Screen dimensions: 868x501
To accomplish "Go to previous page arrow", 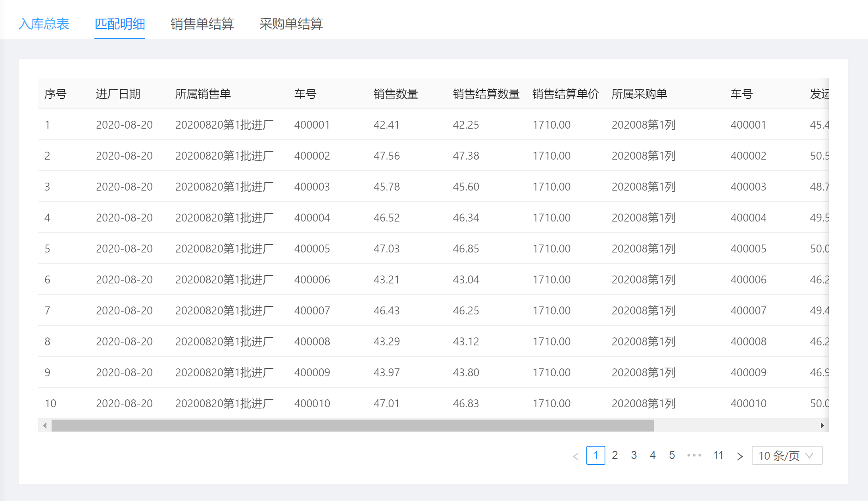I will point(576,456).
